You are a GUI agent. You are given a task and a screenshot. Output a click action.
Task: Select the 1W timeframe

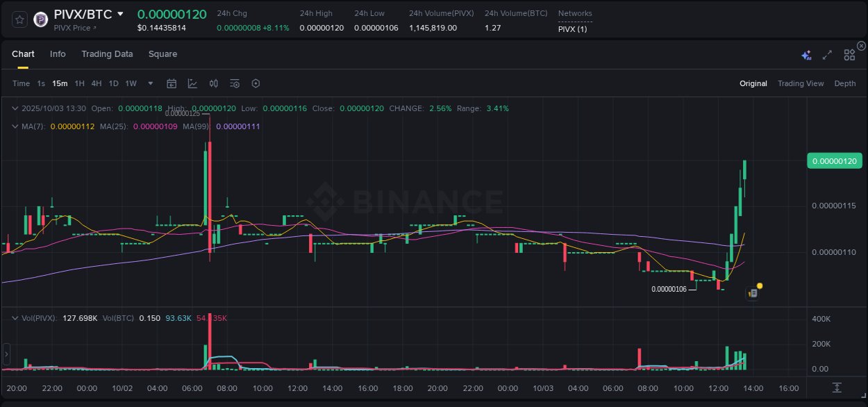point(131,83)
